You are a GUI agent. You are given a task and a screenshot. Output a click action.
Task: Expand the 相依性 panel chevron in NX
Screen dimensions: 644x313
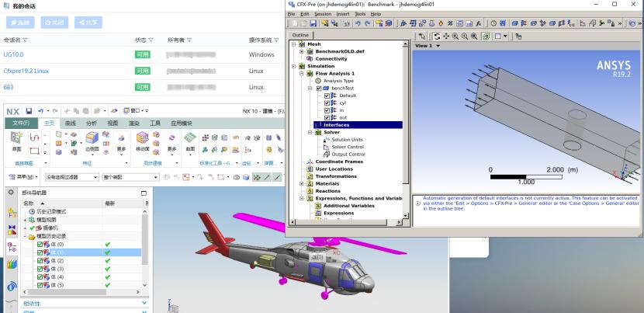click(144, 303)
